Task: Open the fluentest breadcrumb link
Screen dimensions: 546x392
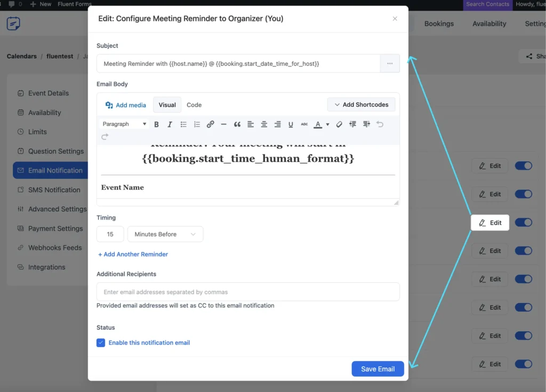Action: coord(60,56)
